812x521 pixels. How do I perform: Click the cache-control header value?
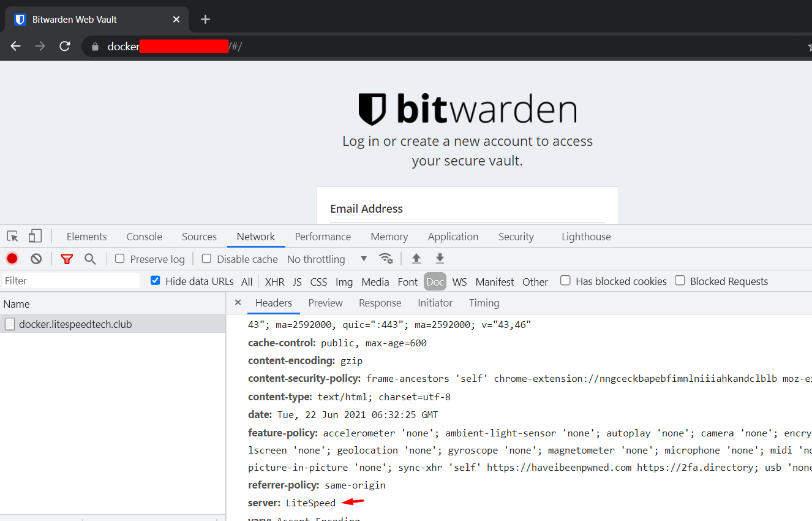coord(374,343)
